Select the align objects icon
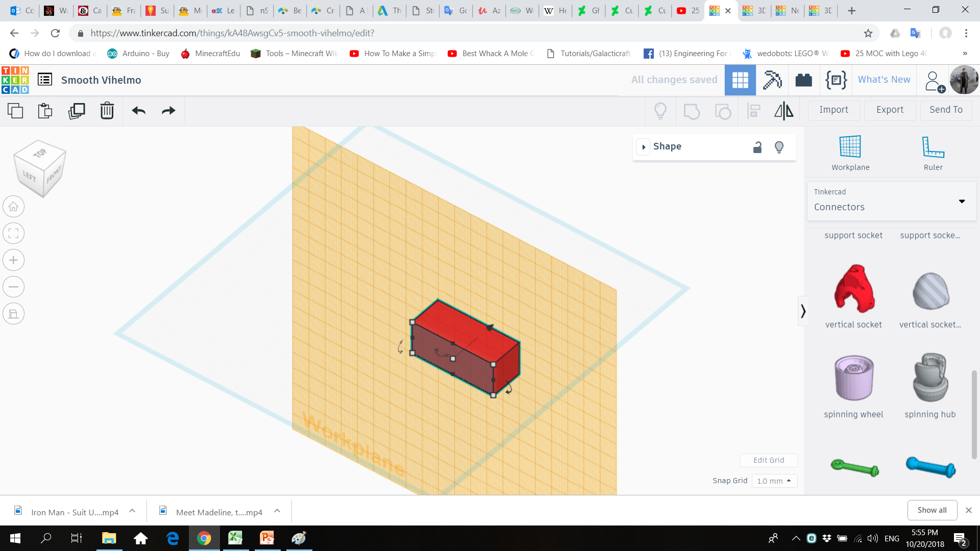 pos(754,110)
